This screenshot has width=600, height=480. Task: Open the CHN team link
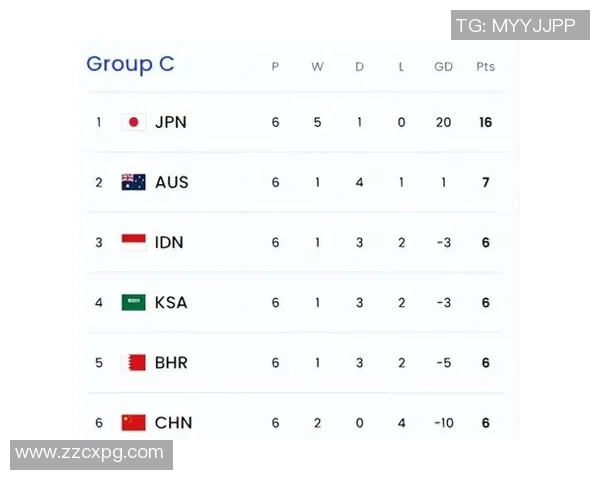coord(173,422)
